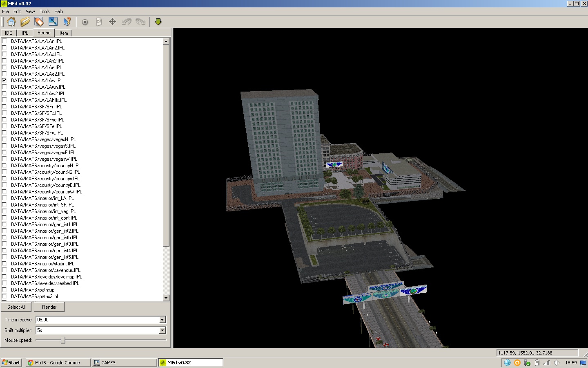
Task: Click the green down-arrow toolbar icon
Action: 158,22
